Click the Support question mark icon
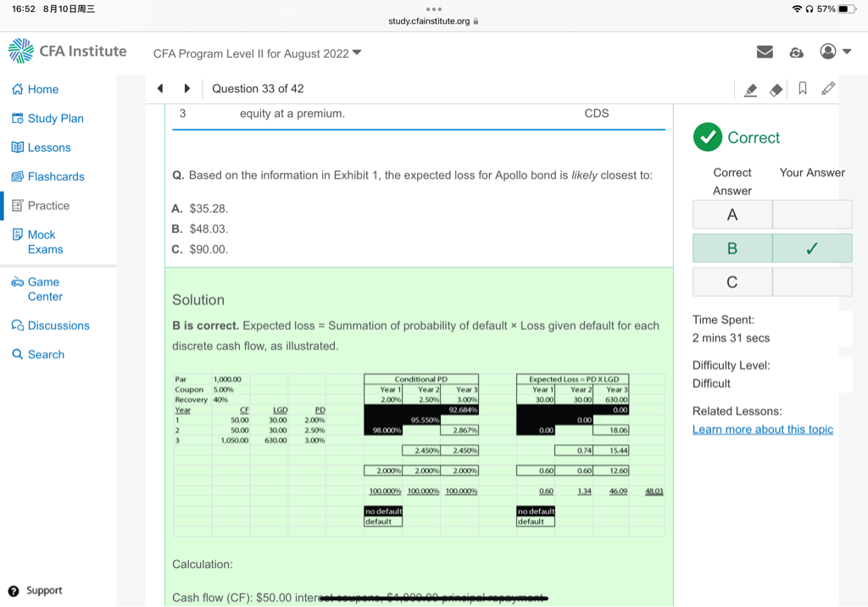Image resolution: width=868 pixels, height=607 pixels. 14,591
